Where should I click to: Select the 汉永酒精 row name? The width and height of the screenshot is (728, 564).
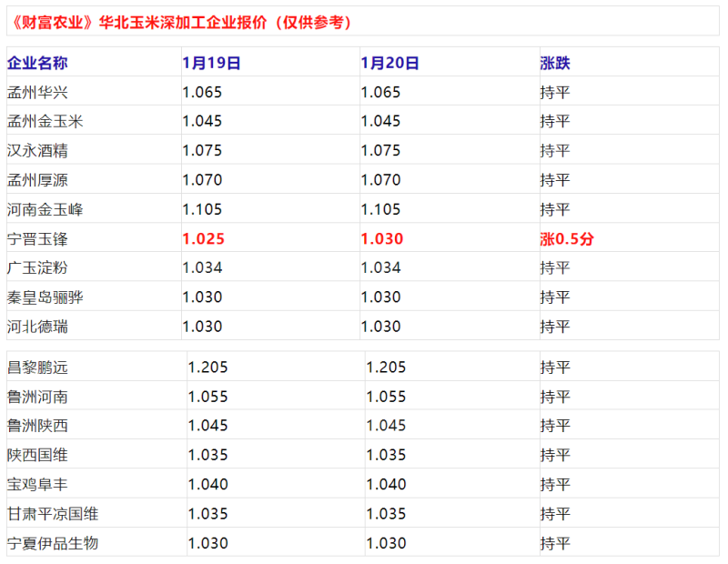[37, 151]
